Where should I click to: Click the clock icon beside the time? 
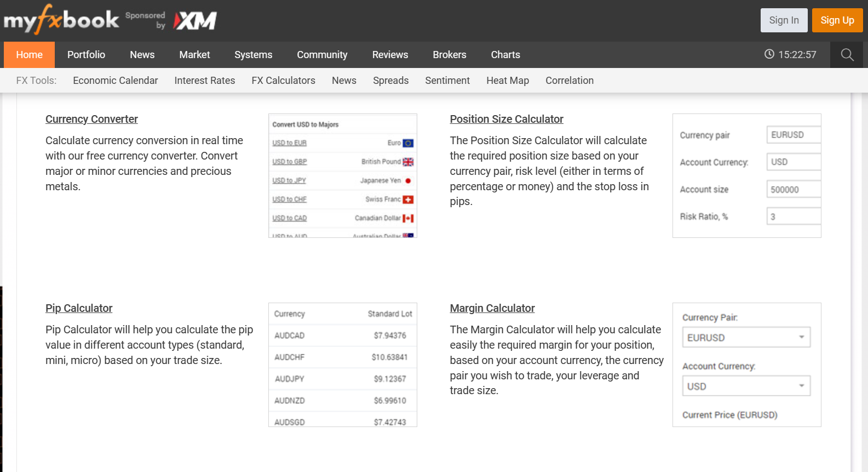coord(769,54)
